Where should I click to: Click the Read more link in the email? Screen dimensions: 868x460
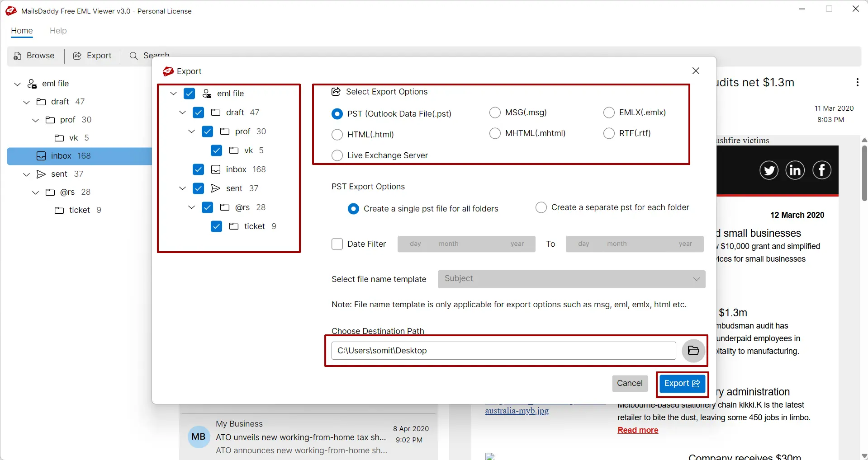(637, 430)
